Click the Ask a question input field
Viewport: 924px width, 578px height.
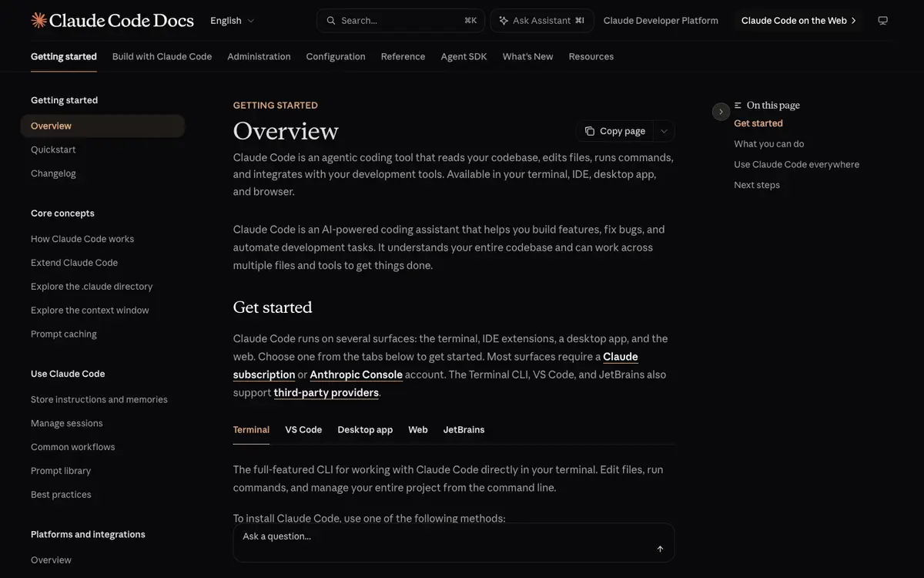point(454,543)
